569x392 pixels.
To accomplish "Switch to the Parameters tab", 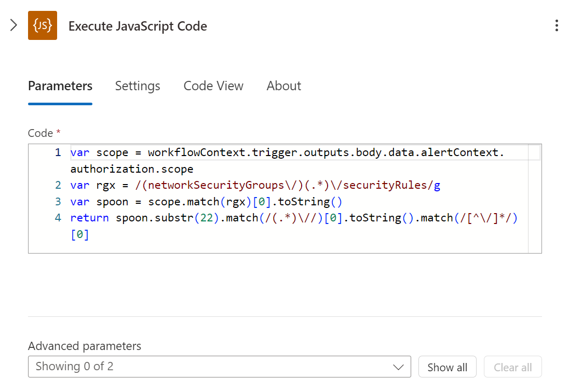I will tap(60, 86).
